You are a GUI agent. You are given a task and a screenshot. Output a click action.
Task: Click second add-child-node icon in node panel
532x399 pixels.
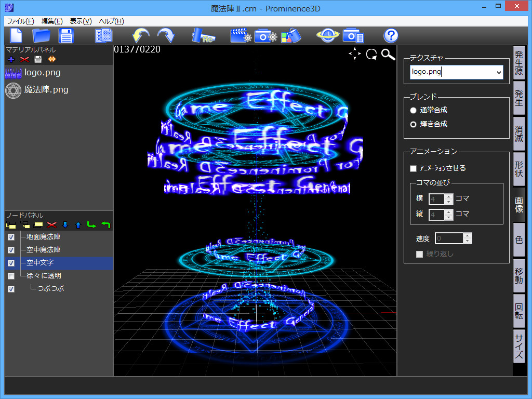pyautogui.click(x=24, y=225)
